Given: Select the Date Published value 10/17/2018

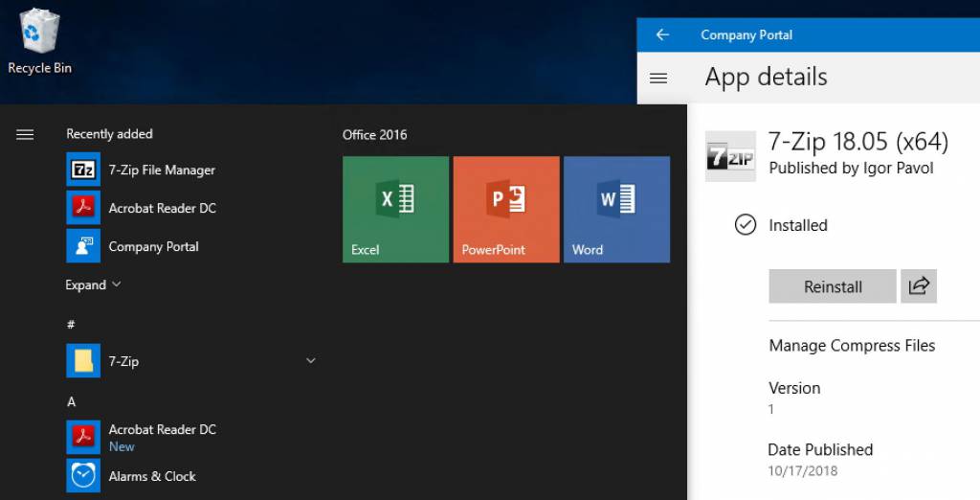Looking at the screenshot, I should 803,470.
